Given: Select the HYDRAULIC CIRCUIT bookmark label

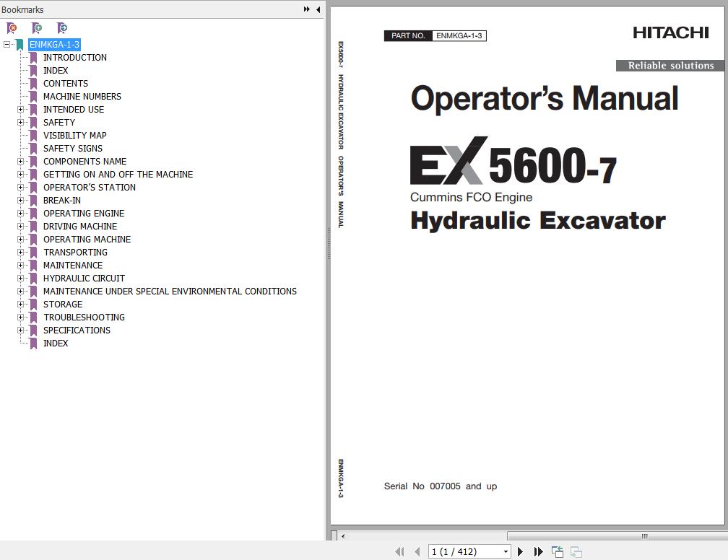Looking at the screenshot, I should 84,279.
